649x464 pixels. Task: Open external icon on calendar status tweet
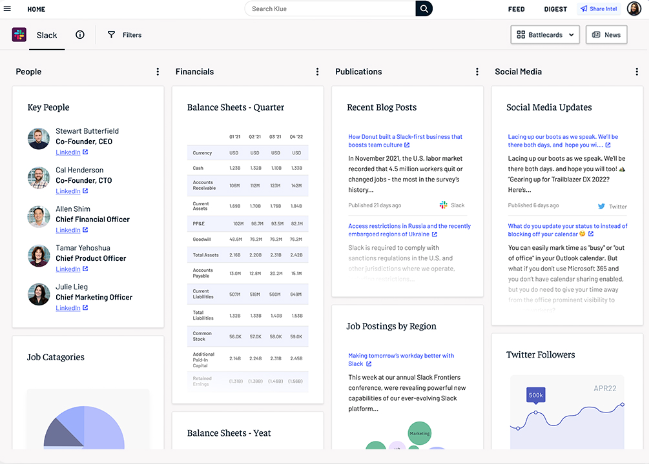coord(591,234)
